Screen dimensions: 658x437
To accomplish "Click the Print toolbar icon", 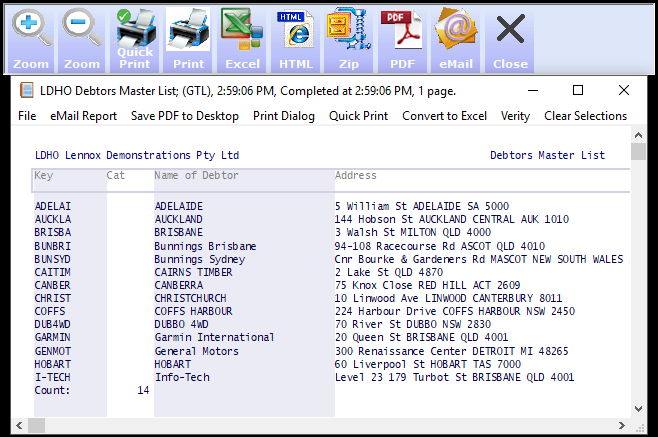I will [188, 37].
